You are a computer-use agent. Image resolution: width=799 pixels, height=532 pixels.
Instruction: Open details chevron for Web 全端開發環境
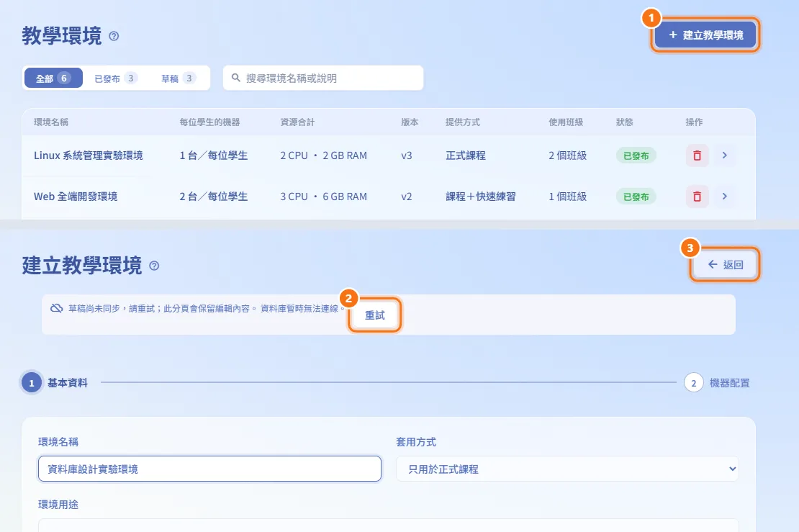coord(725,197)
